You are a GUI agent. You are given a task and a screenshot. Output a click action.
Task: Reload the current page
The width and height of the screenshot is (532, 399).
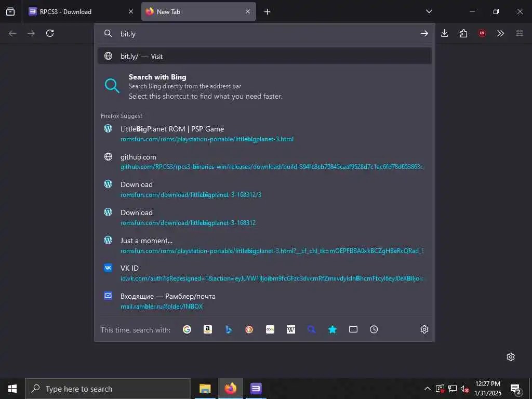pyautogui.click(x=50, y=33)
